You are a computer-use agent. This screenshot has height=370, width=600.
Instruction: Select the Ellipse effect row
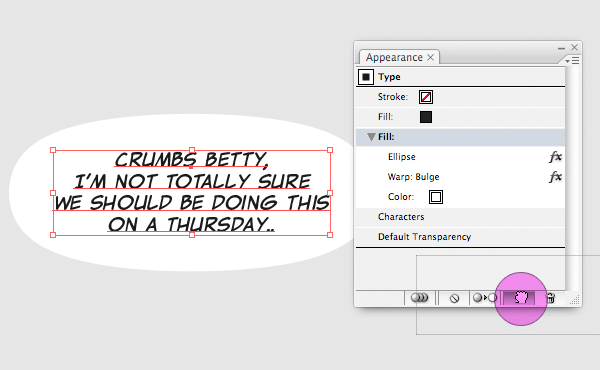(x=460, y=157)
